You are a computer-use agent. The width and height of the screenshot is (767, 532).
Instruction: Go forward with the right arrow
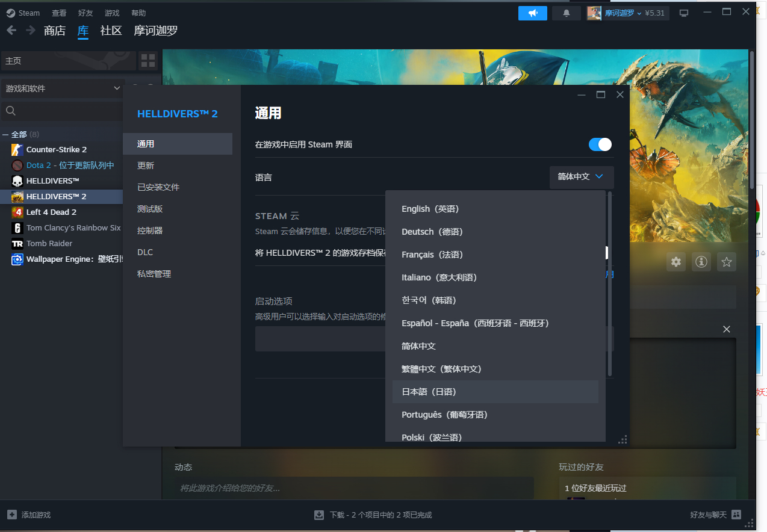tap(30, 30)
